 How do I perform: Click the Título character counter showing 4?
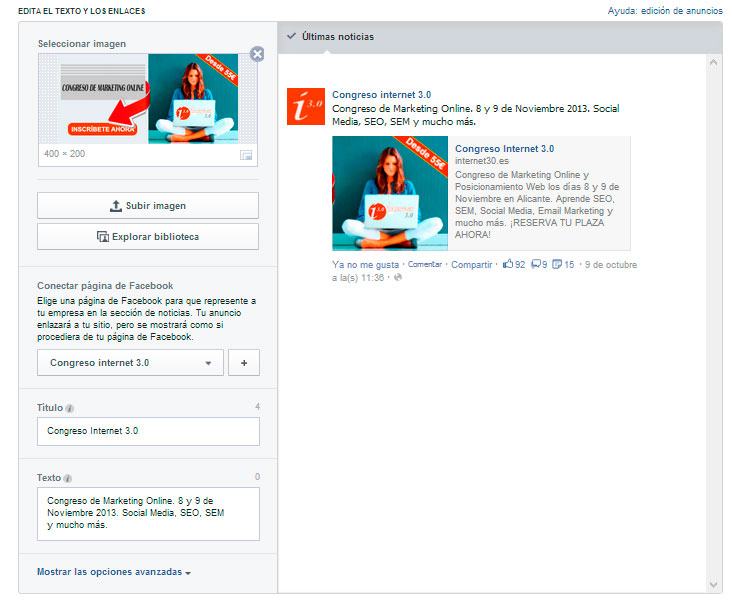coord(257,407)
